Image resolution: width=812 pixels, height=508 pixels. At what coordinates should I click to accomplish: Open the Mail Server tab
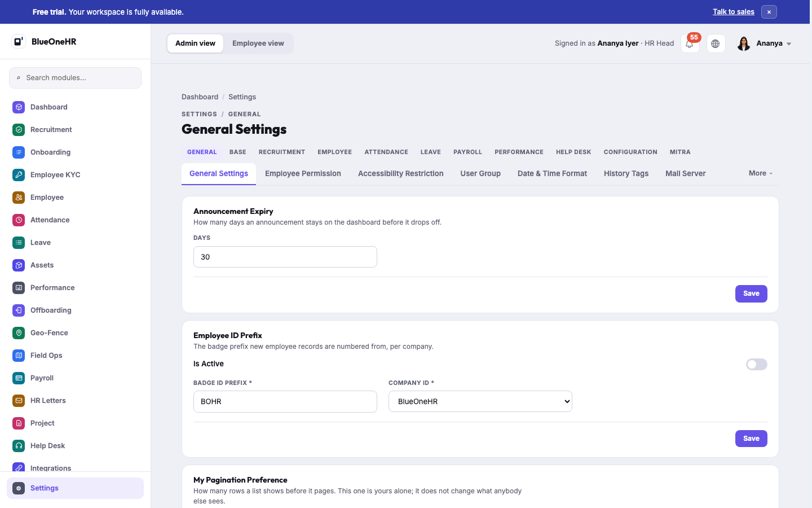[685, 174]
